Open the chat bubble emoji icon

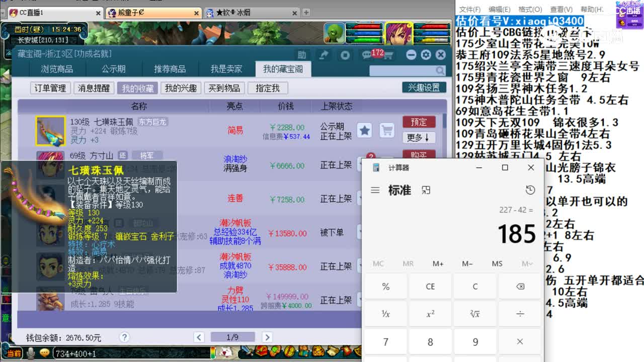point(45,353)
